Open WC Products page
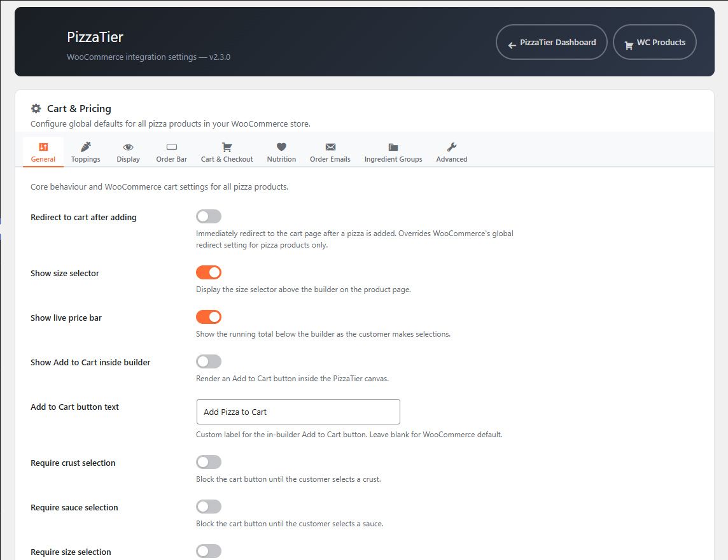728x560 pixels. tap(655, 42)
